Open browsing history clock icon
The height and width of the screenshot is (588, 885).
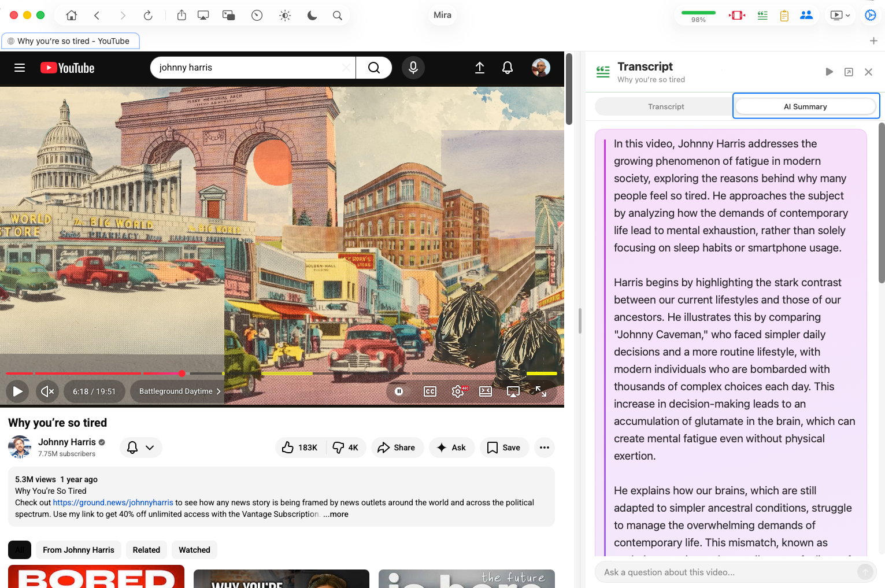pos(257,16)
